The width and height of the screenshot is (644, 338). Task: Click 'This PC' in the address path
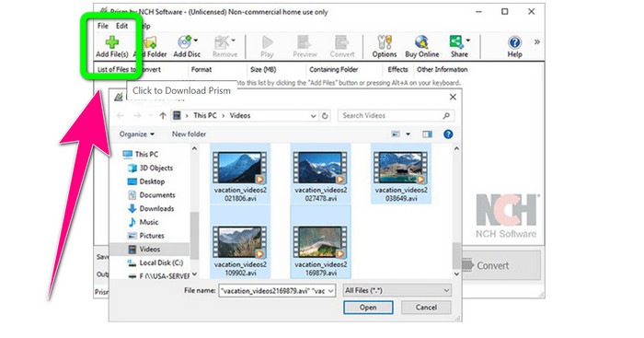tap(205, 115)
